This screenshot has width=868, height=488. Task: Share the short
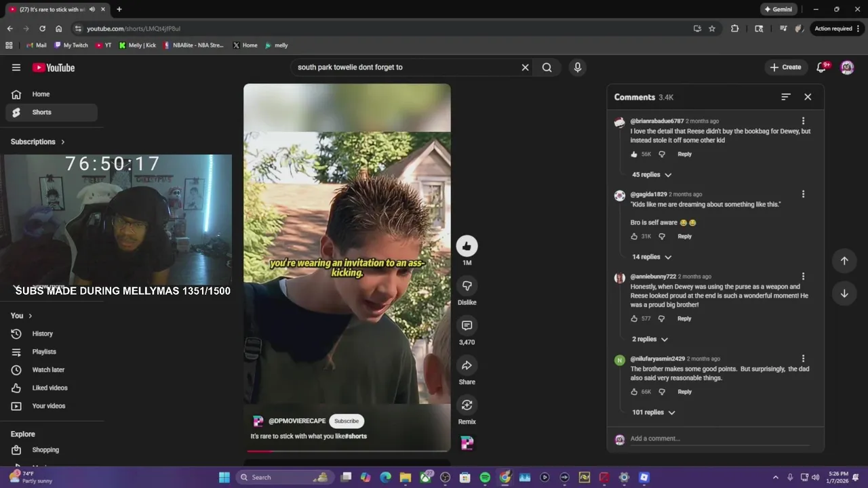coord(467,365)
